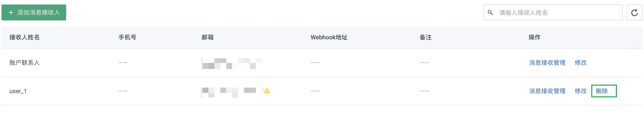644x114 pixels.
Task: Open 消息接收管理 for 账户联系人
Action: (x=547, y=62)
